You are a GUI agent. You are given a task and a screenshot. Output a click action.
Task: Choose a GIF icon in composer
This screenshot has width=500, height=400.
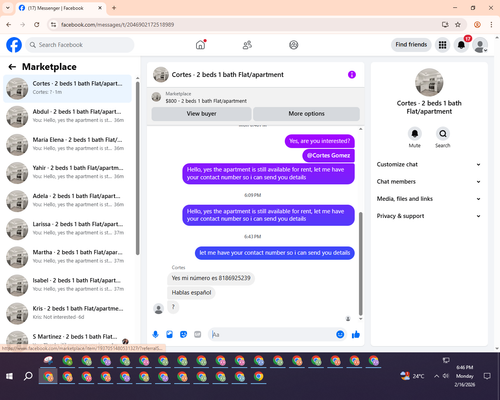(x=198, y=334)
